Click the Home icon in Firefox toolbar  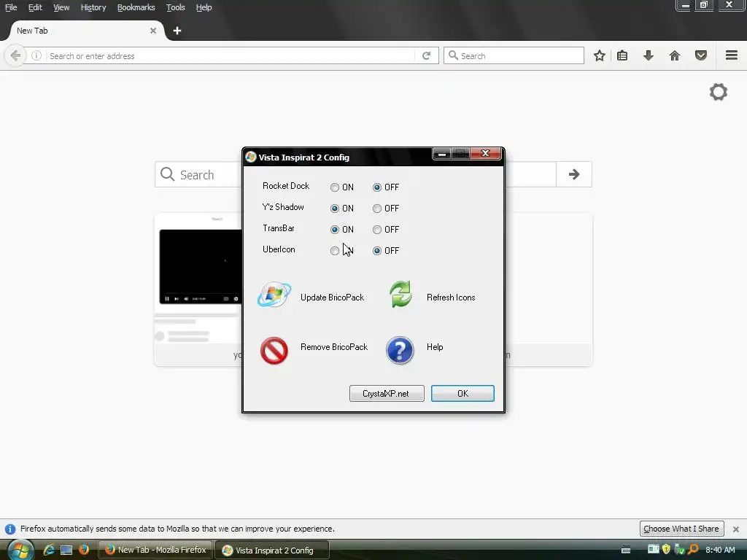click(x=675, y=55)
